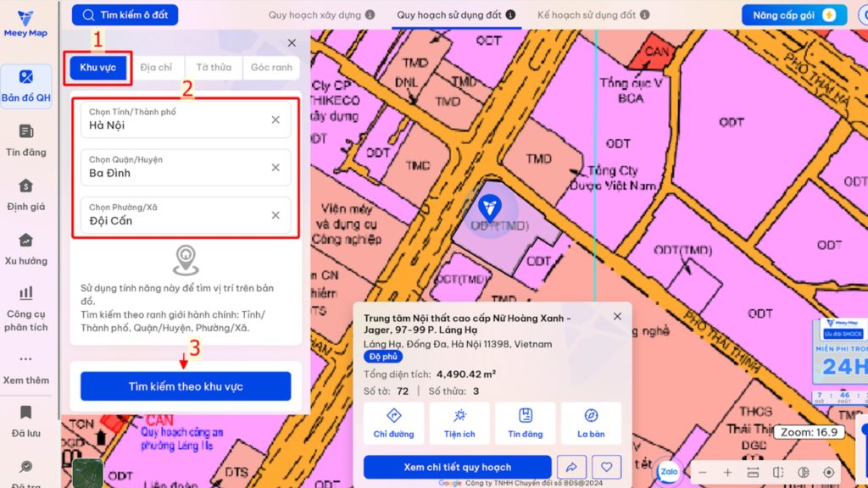Image resolution: width=868 pixels, height=488 pixels.
Task: Zoom in using the plus map control
Action: (726, 472)
